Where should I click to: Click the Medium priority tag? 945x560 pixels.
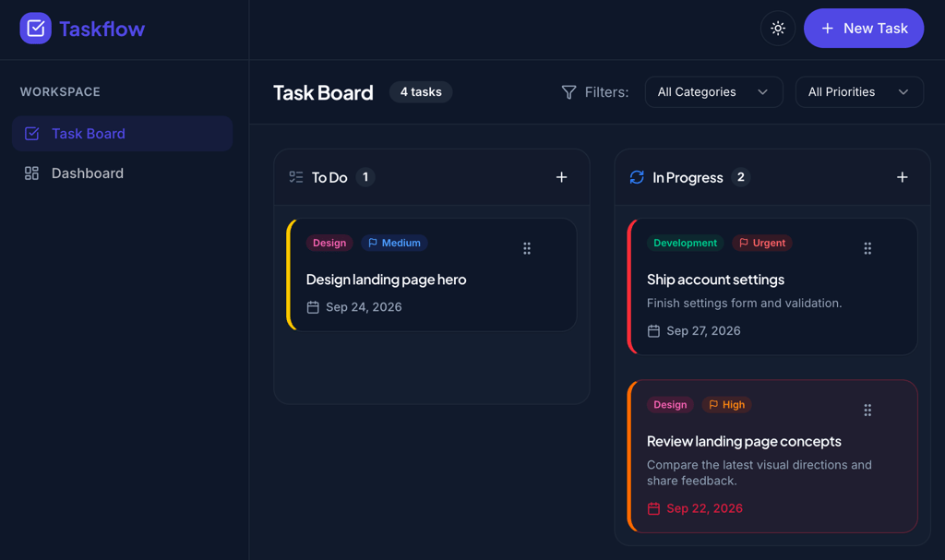(x=394, y=243)
